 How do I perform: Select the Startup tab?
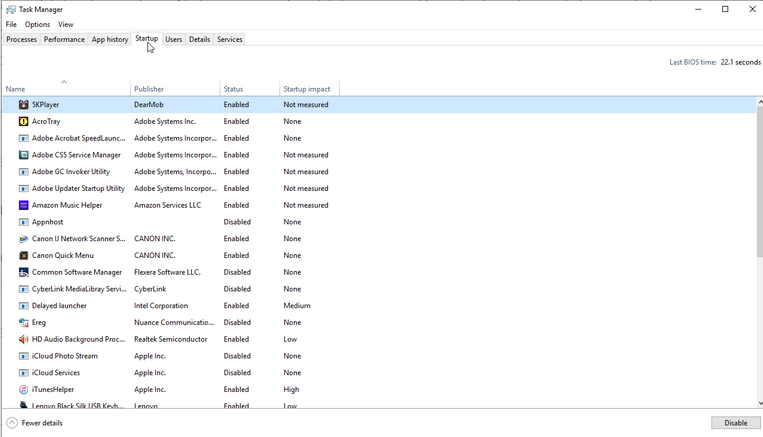146,38
